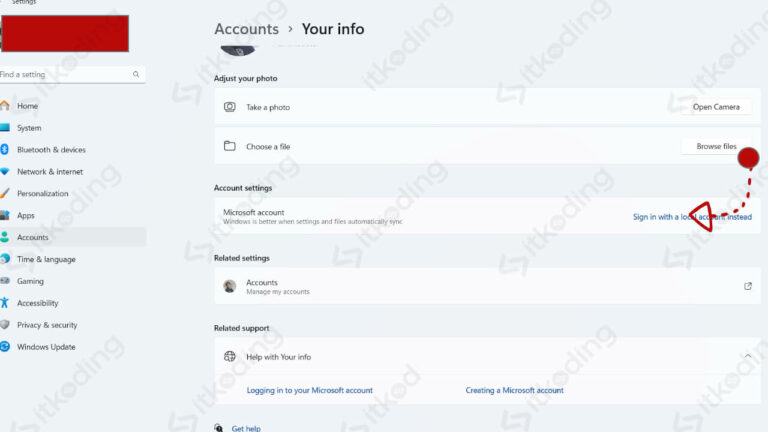768x432 pixels.
Task: Open the Gaming settings category
Action: [30, 281]
